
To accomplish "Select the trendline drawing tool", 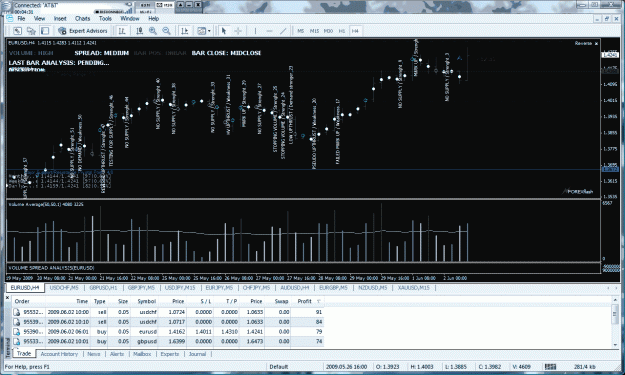I will click(x=283, y=31).
